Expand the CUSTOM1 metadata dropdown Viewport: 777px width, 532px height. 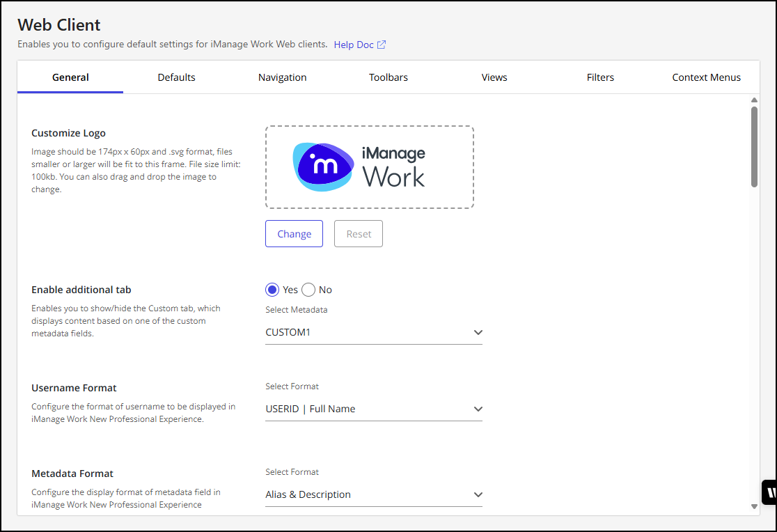[478, 333]
